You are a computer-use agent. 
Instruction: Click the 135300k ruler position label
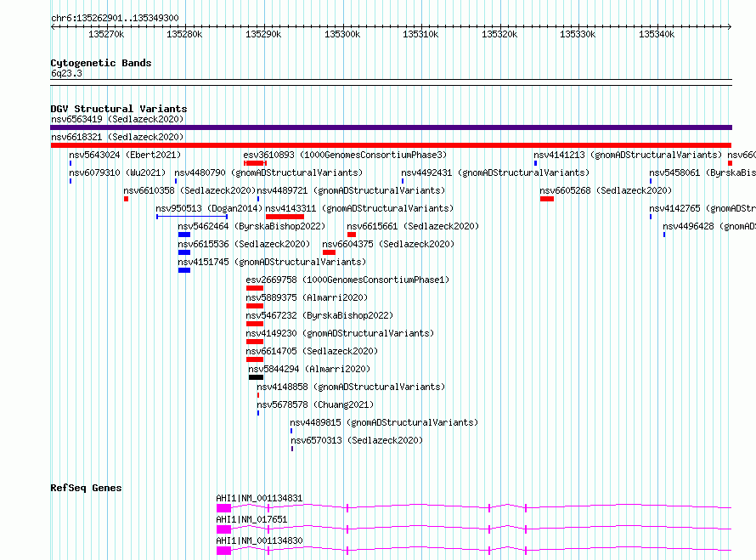tap(342, 34)
